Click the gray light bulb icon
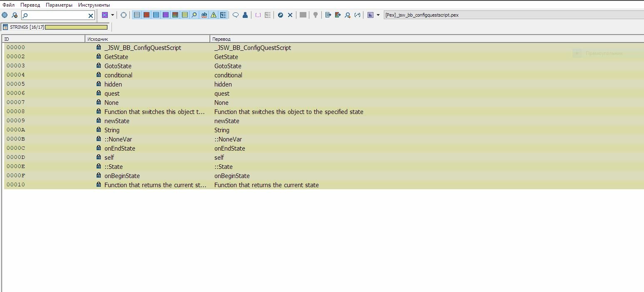Viewport: 644px width, 292px height. pos(316,15)
